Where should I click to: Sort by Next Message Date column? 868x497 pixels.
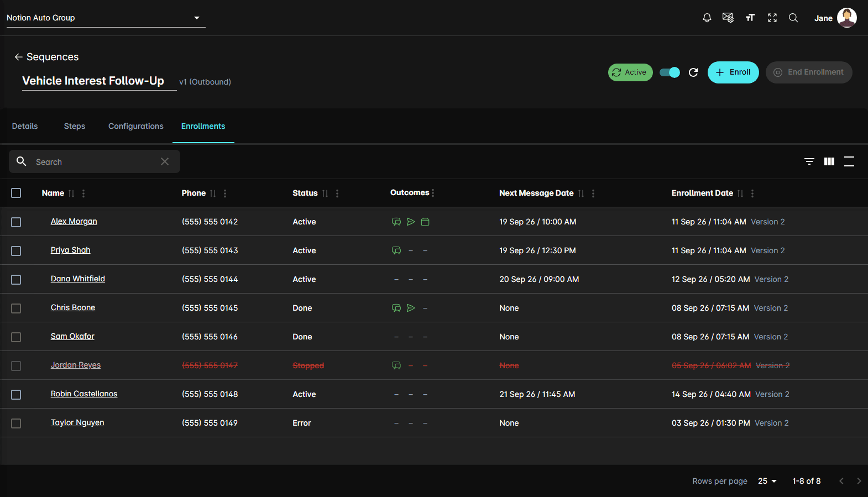pyautogui.click(x=581, y=193)
